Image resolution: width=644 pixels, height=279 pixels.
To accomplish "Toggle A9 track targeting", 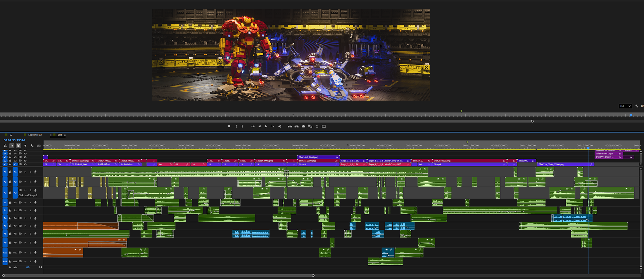I will click(15, 242).
